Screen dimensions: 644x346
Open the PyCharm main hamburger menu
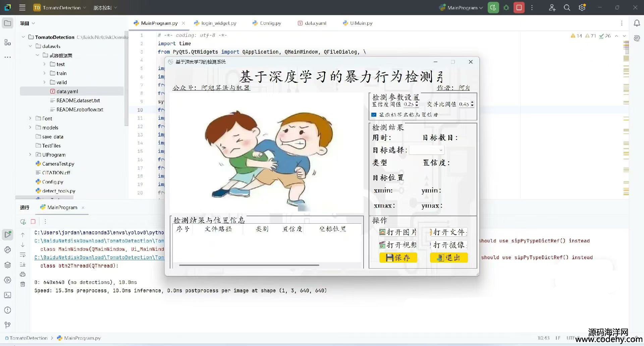(22, 7)
